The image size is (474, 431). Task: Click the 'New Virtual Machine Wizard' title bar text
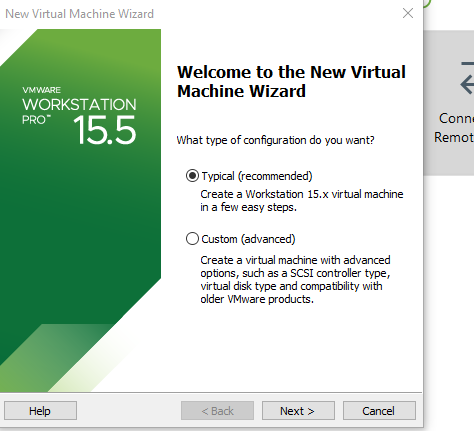point(79,14)
